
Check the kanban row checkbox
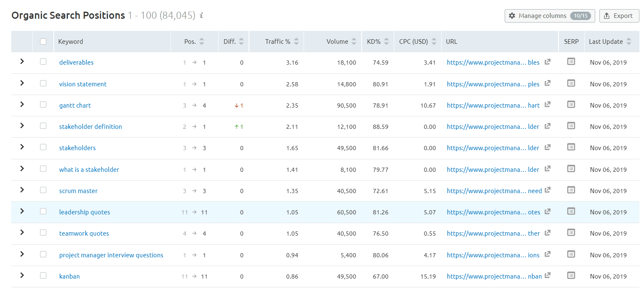pyautogui.click(x=43, y=276)
